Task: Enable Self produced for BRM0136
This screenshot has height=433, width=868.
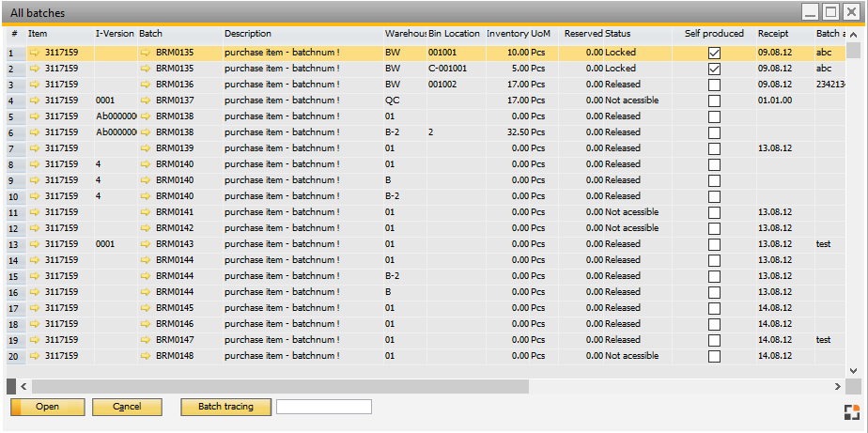Action: (714, 85)
